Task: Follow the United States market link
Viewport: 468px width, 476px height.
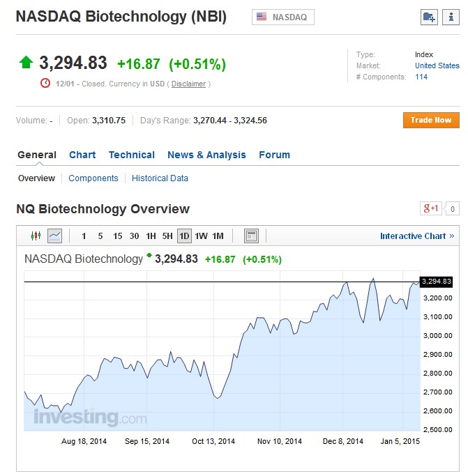Action: point(437,66)
